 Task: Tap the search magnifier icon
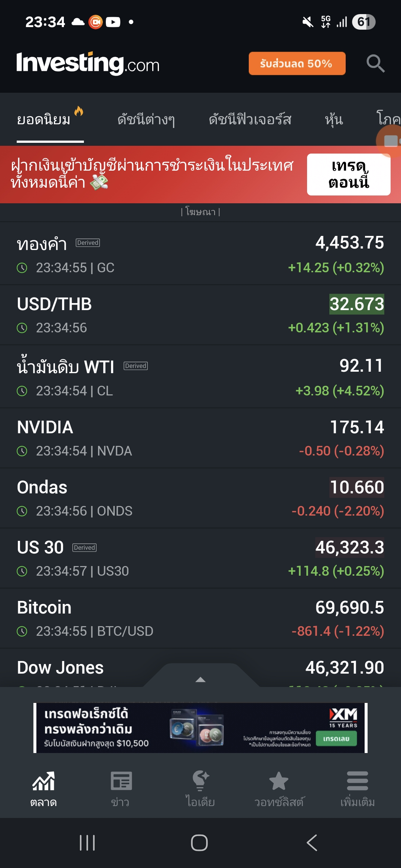pos(375,63)
